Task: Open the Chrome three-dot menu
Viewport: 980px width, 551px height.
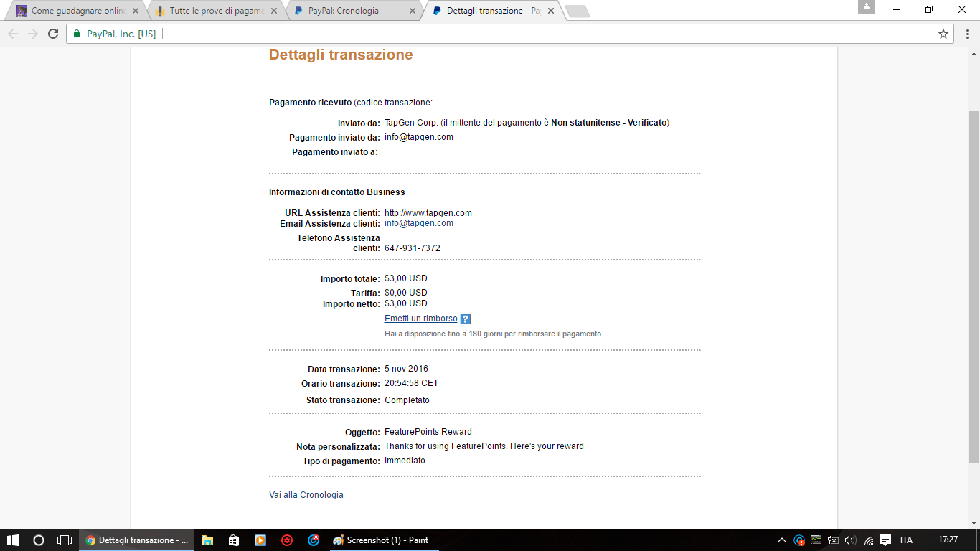Action: 966,34
